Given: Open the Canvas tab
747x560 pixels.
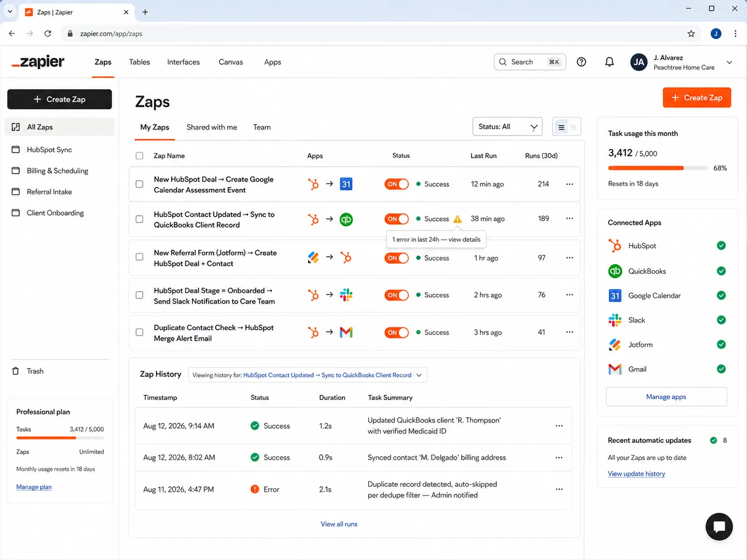Looking at the screenshot, I should (x=231, y=62).
